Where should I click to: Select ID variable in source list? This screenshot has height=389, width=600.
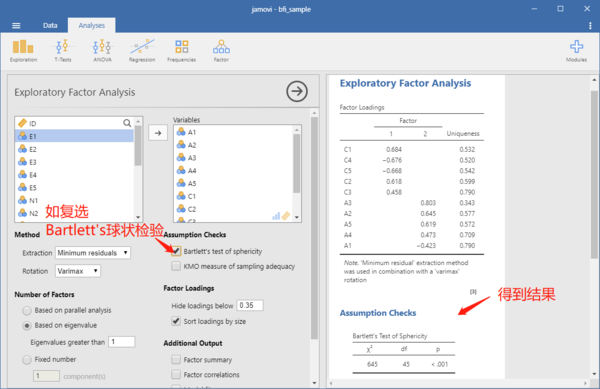coord(74,123)
